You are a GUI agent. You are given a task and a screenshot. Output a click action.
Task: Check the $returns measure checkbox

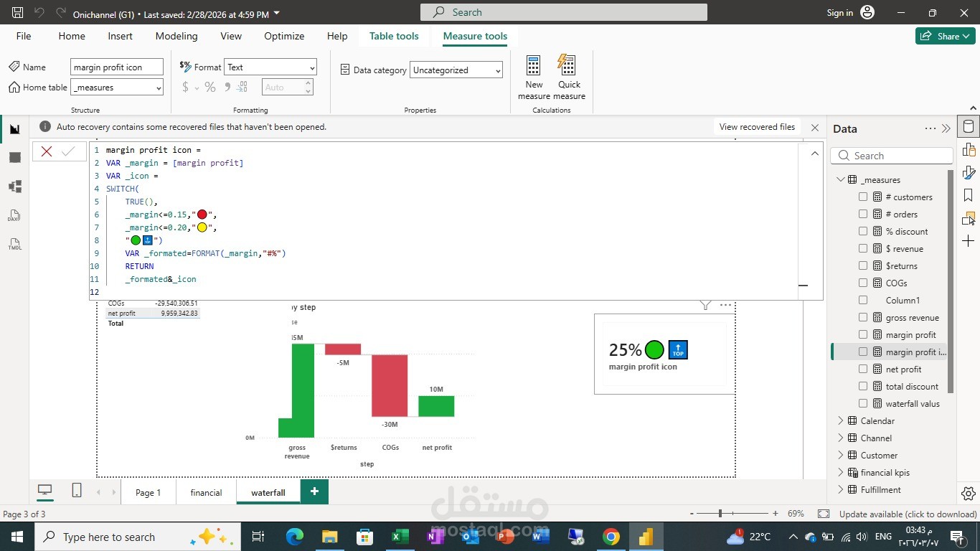click(863, 266)
